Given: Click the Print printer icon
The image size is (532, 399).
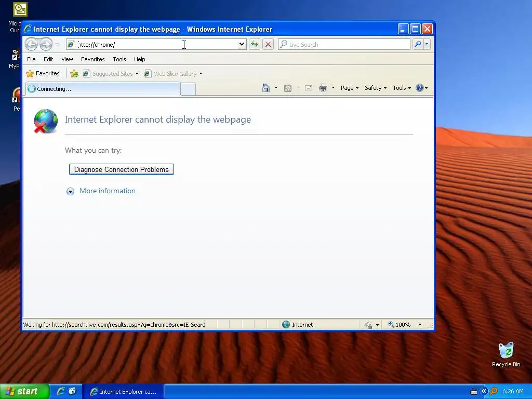Looking at the screenshot, I should pyautogui.click(x=323, y=88).
